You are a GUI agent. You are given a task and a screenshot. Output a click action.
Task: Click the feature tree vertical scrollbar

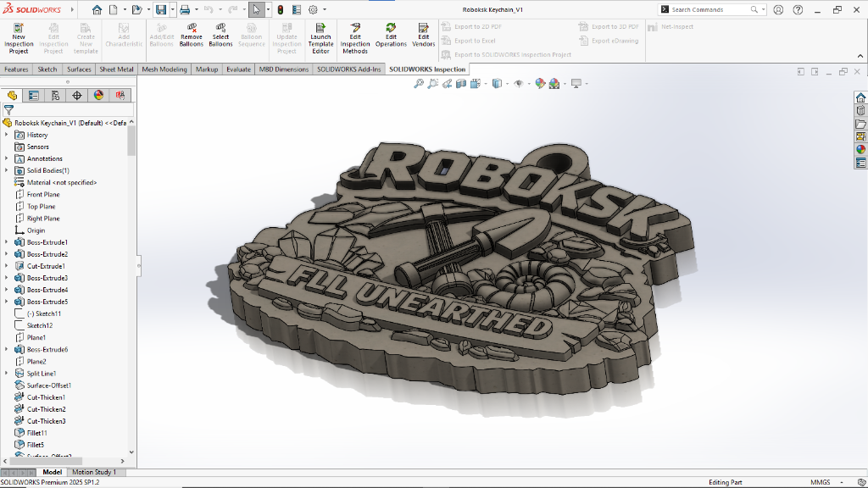tap(131, 141)
